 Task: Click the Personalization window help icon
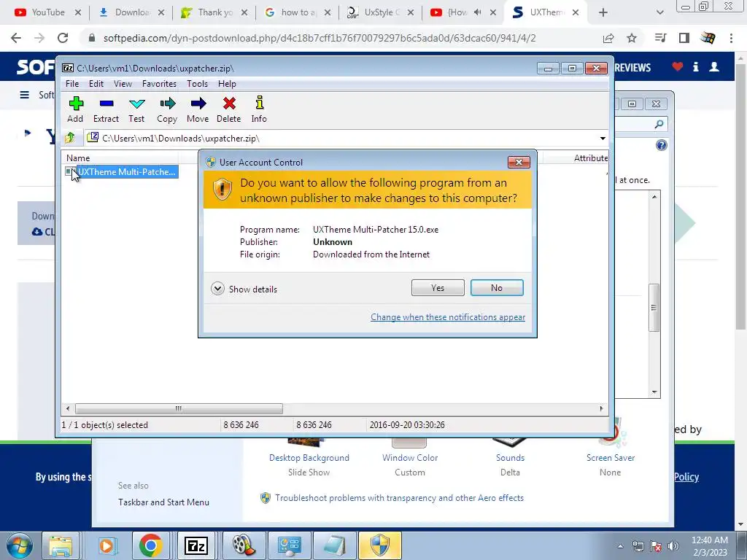click(661, 145)
